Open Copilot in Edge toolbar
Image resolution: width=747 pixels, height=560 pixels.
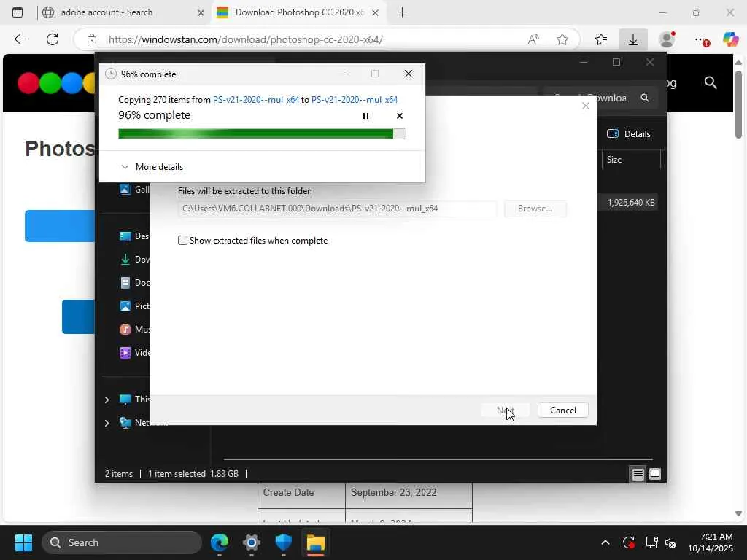pyautogui.click(x=730, y=39)
